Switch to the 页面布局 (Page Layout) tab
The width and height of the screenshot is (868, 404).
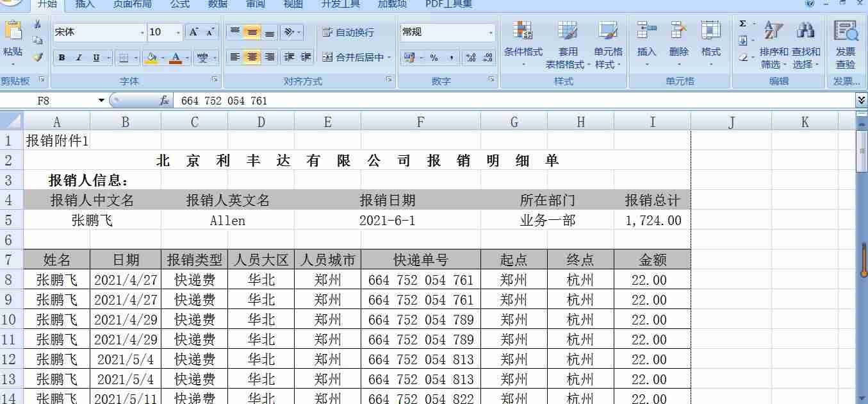click(x=133, y=4)
